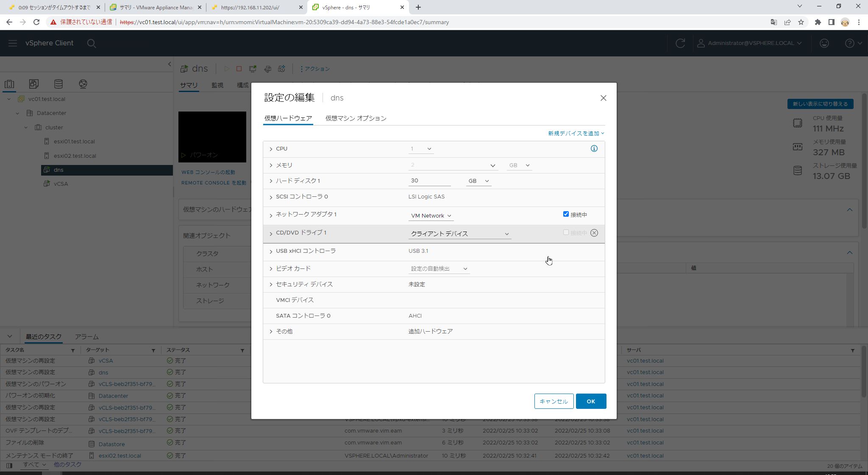Screen dimensions: 868x475
Task: Open the help question mark menu
Action: 853,43
